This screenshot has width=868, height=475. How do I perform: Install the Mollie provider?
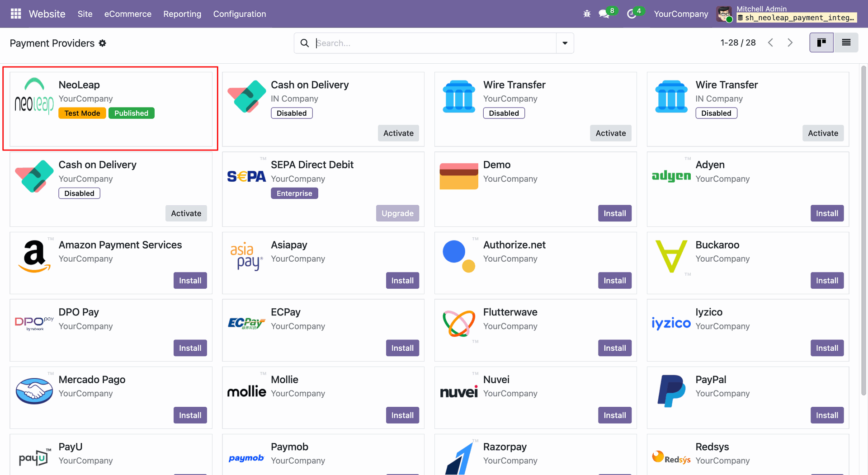pos(402,415)
